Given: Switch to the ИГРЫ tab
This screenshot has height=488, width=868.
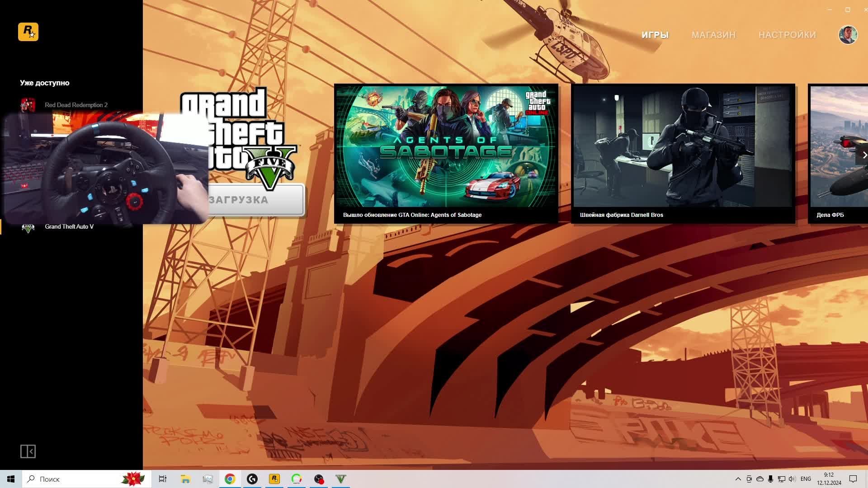Looking at the screenshot, I should coord(655,35).
